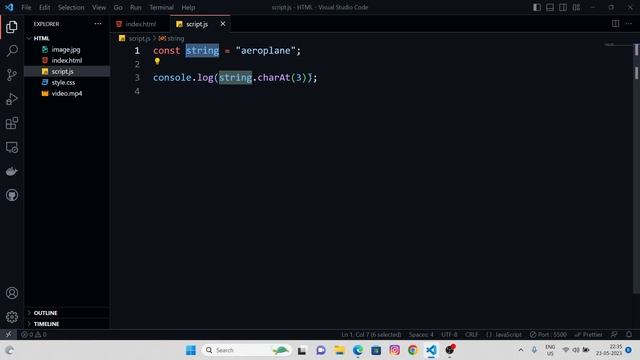The width and height of the screenshot is (640, 360).
Task: Click the "aeroplane" string literal in line 1
Action: click(265, 51)
